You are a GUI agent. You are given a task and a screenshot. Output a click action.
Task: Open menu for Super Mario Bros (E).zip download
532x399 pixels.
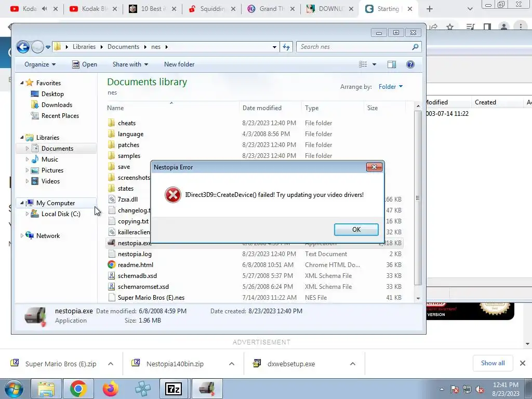coord(111,364)
